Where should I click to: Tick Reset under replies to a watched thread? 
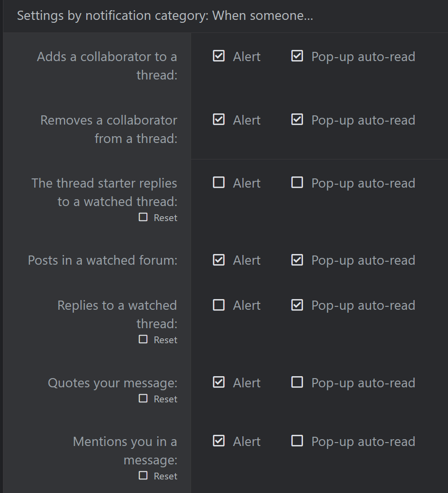[143, 340]
